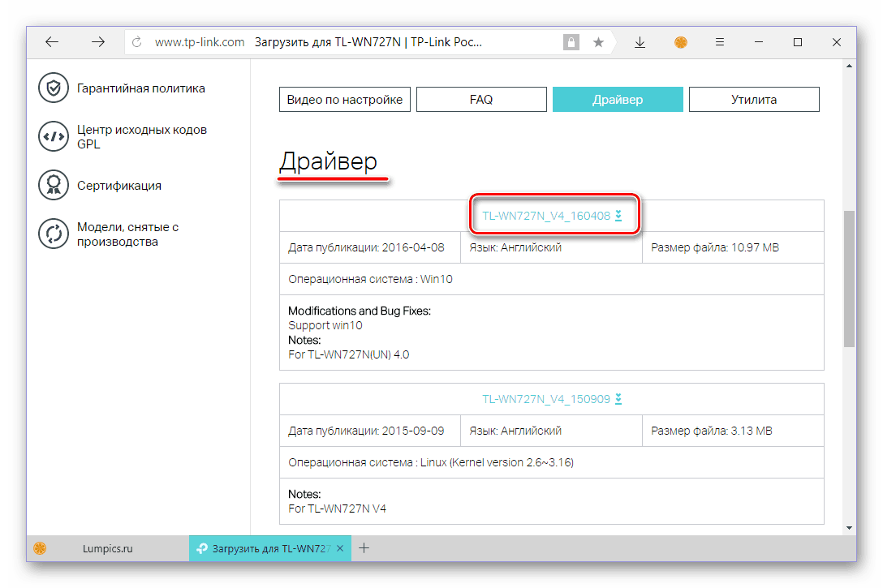Click the note For TL-WN727N V4
This screenshot has width=883, height=588.
337,509
